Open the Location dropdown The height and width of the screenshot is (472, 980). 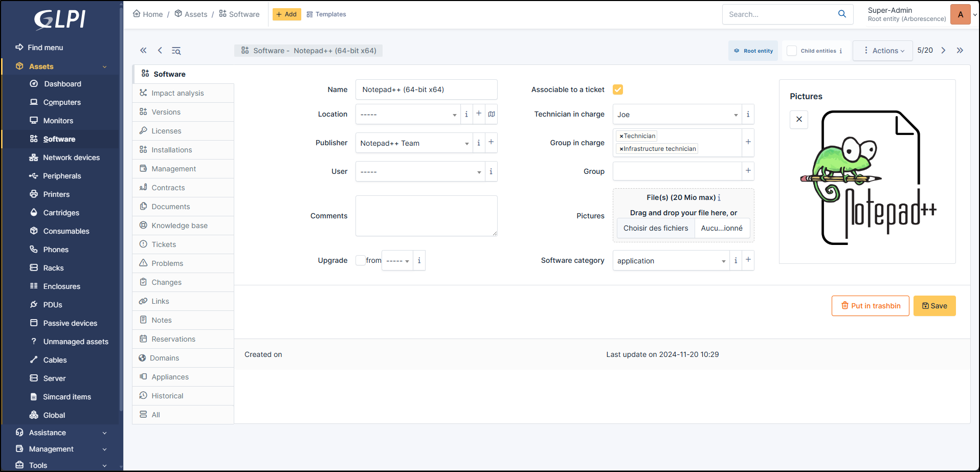coord(408,114)
